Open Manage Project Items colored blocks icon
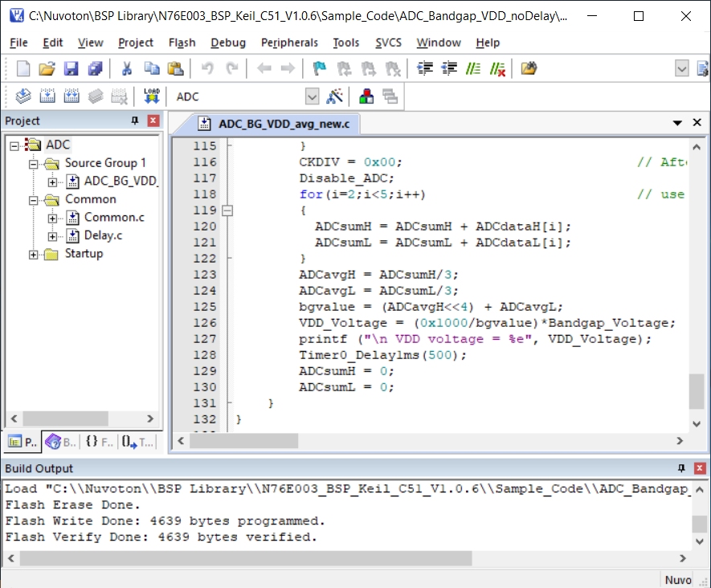This screenshot has height=588, width=711. 366,96
